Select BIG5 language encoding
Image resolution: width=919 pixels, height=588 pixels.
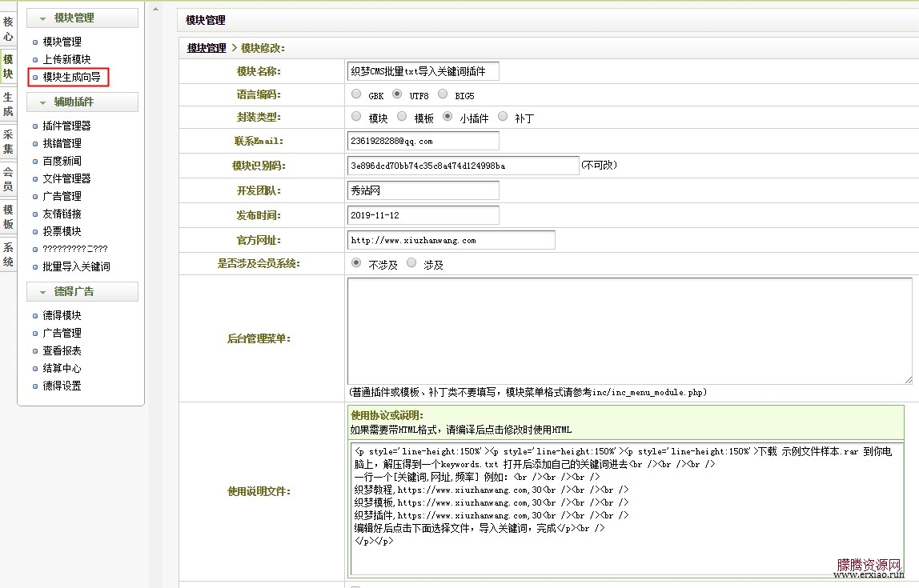click(443, 94)
